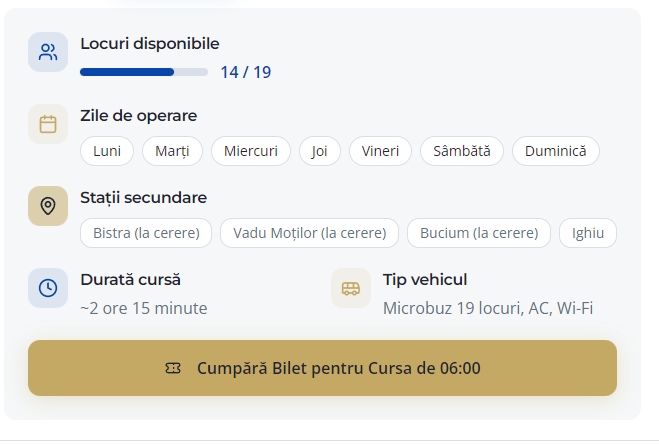Toggle the Vineri day chip
659x444 pixels.
tap(380, 151)
